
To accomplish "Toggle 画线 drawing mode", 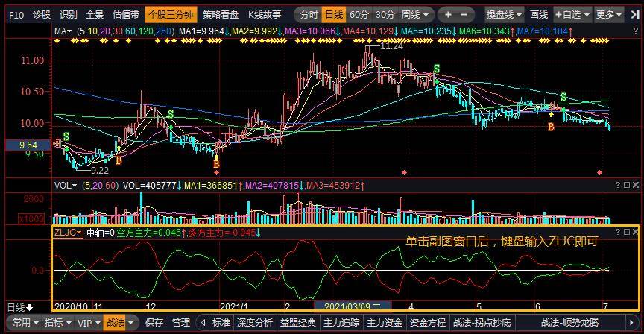I will pos(539,15).
